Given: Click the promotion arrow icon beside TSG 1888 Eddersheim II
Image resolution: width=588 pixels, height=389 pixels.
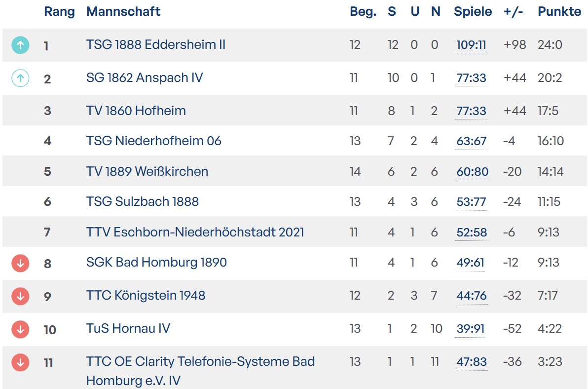Looking at the screenshot, I should pos(20,45).
